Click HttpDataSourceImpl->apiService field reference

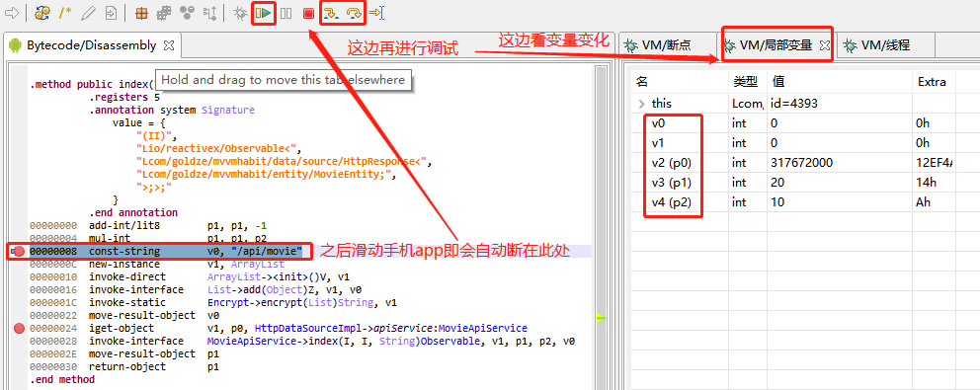tap(390, 328)
